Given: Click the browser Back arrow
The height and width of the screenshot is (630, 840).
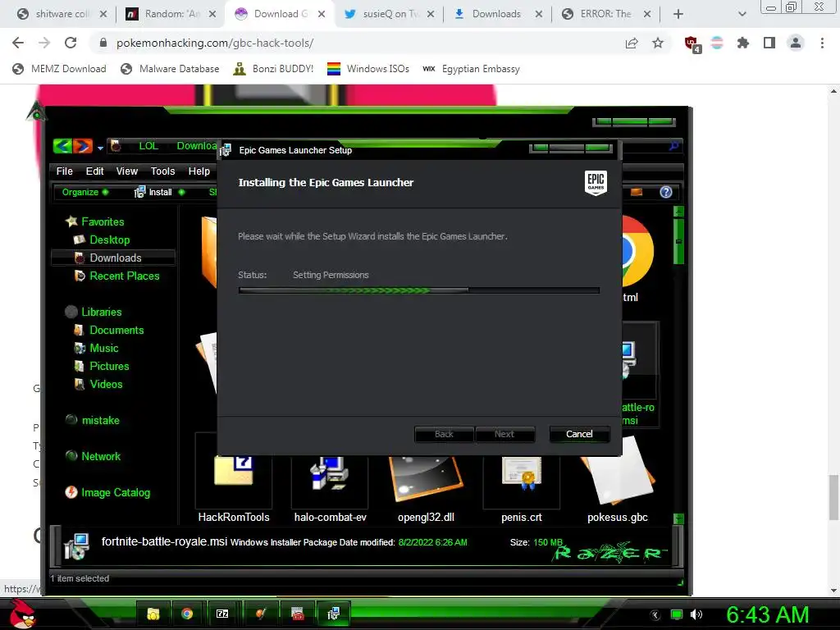Looking at the screenshot, I should click(18, 43).
